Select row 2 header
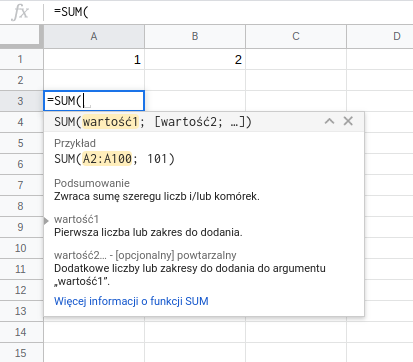 coord(21,80)
